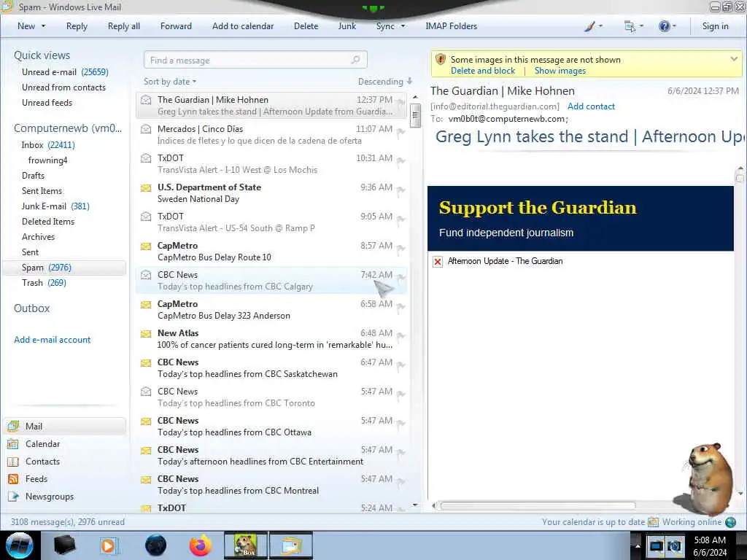Click Sign in button
Viewport: 747px width, 560px height.
(x=715, y=26)
